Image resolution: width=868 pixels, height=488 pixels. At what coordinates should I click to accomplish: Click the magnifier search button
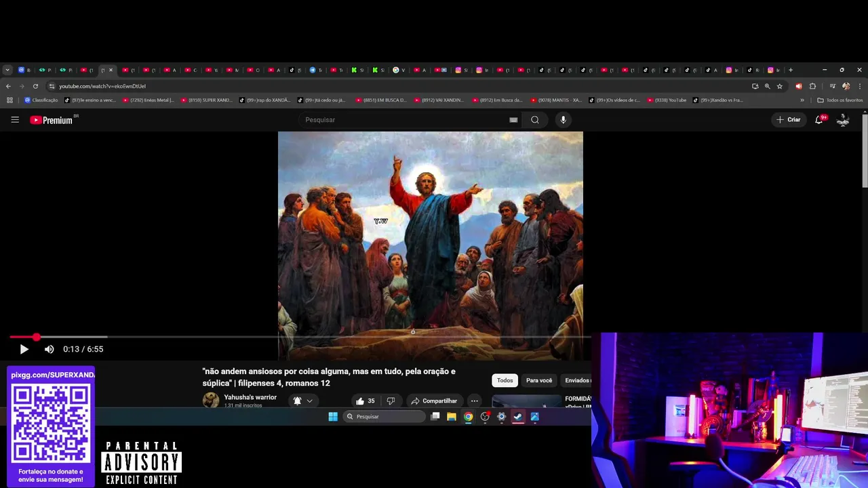[x=535, y=120]
